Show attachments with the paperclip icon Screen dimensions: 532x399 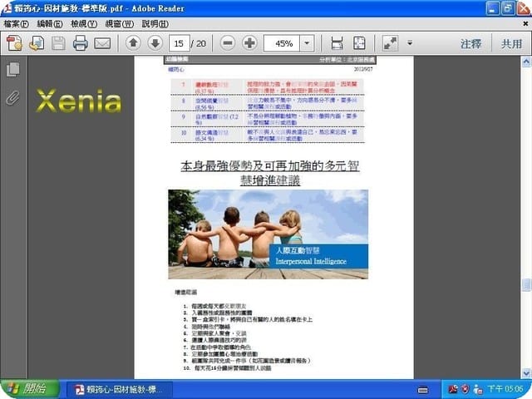pyautogui.click(x=13, y=98)
